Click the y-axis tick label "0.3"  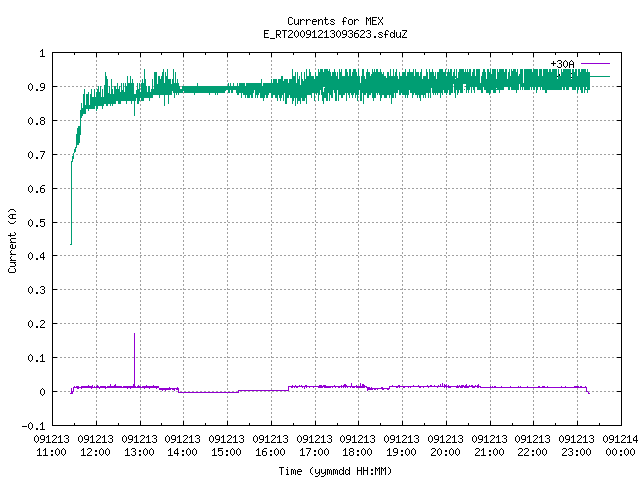[x=36, y=290]
